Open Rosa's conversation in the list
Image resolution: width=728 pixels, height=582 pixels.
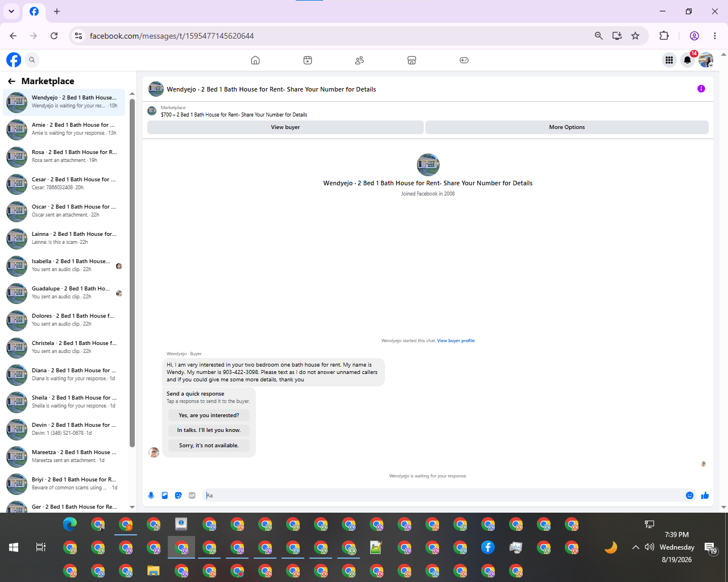click(64, 156)
